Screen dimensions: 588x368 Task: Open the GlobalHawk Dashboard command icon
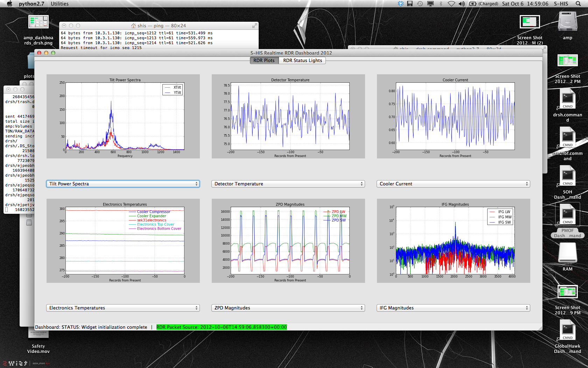click(x=567, y=330)
